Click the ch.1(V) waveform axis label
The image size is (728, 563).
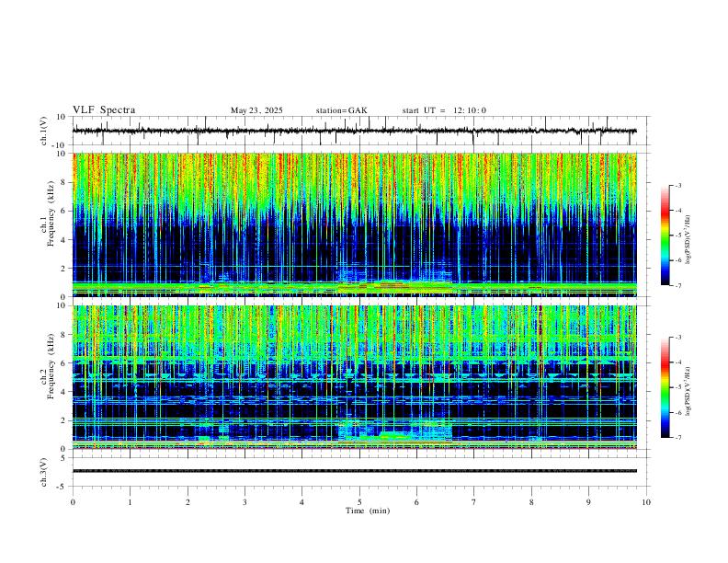(x=44, y=131)
